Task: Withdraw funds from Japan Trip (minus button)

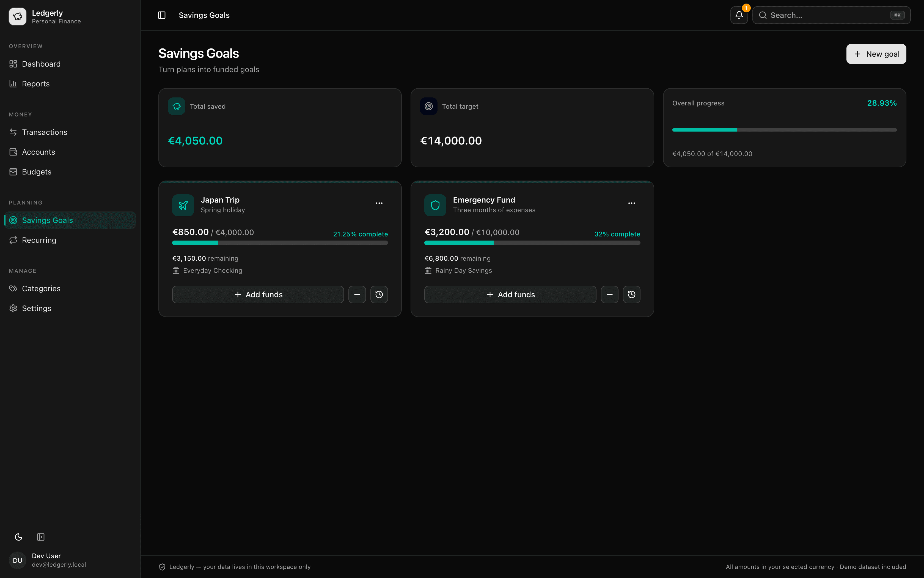Action: pos(357,294)
